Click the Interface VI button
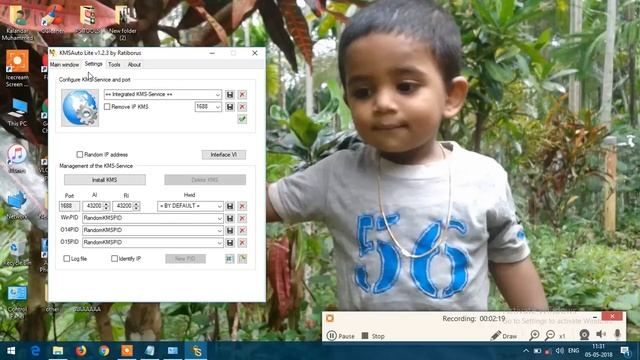The height and width of the screenshot is (360, 640). (224, 155)
